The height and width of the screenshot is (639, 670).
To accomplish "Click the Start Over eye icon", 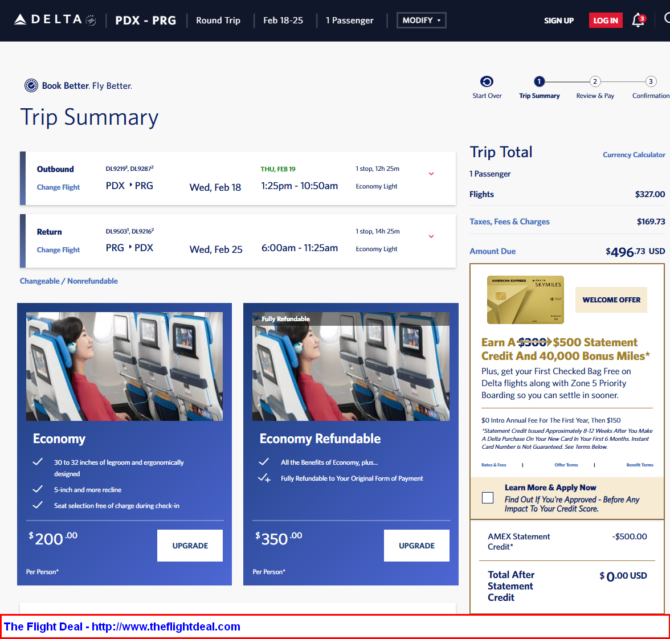I will [487, 82].
